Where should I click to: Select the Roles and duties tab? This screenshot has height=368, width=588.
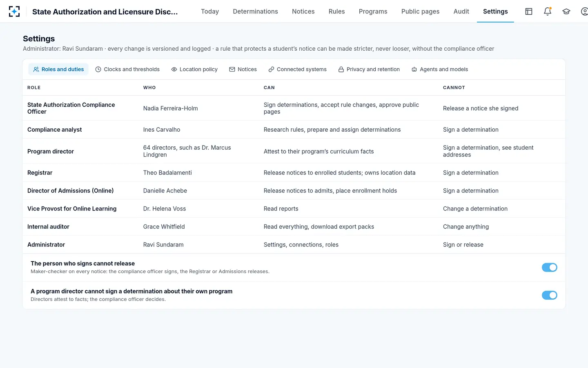coord(58,70)
